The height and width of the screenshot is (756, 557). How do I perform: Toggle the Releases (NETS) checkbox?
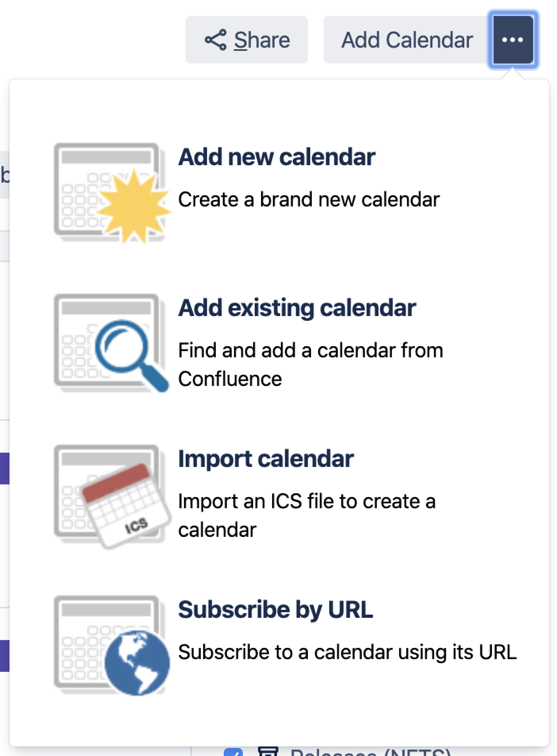coord(233,752)
